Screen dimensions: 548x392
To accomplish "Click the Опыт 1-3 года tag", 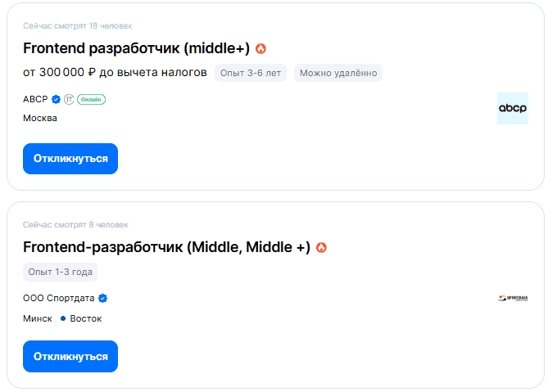I will coord(61,272).
